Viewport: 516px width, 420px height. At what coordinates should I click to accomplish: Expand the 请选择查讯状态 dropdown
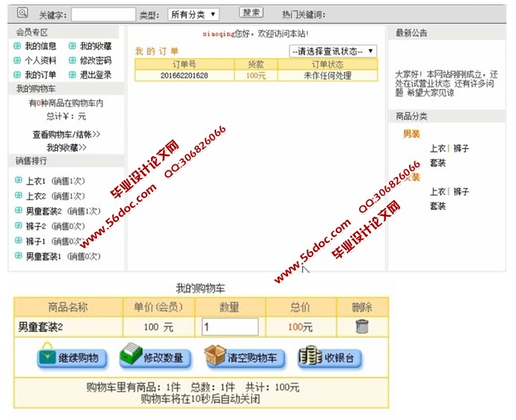pyautogui.click(x=333, y=51)
